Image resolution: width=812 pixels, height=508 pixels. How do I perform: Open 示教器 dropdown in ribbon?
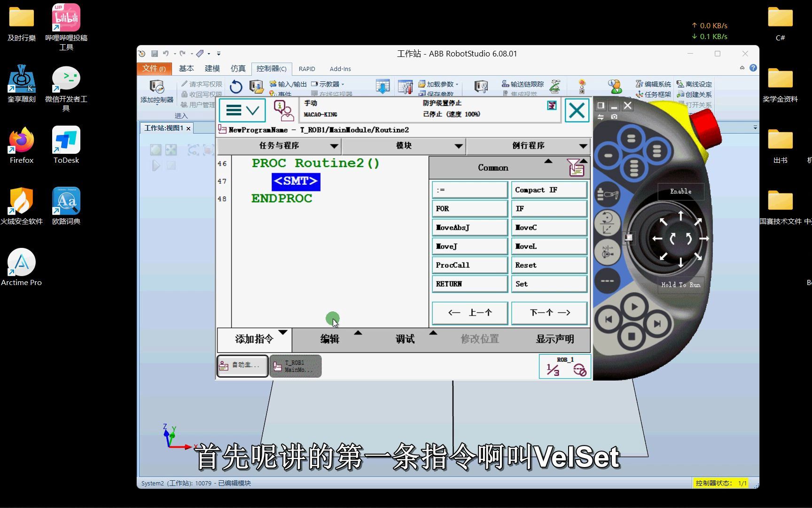tap(328, 84)
